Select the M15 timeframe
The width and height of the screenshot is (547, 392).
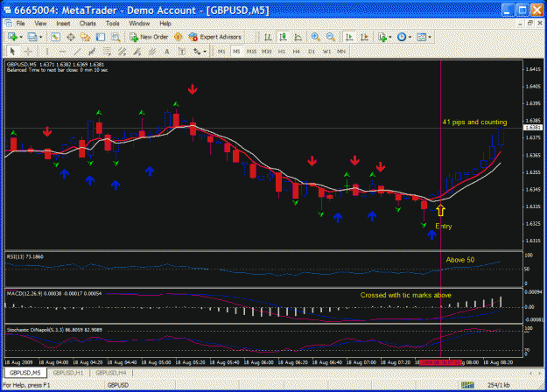pos(251,52)
